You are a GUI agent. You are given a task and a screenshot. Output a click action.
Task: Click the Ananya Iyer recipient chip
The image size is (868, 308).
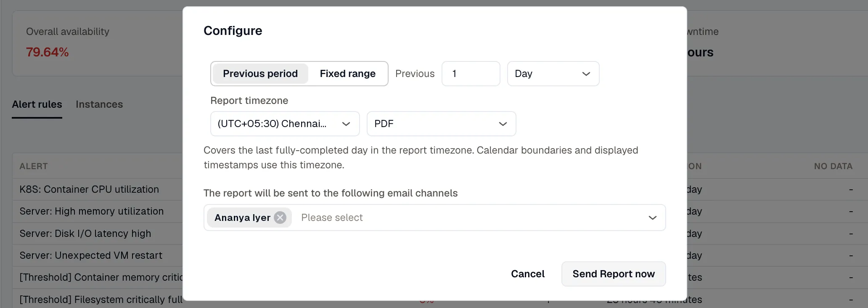249,218
